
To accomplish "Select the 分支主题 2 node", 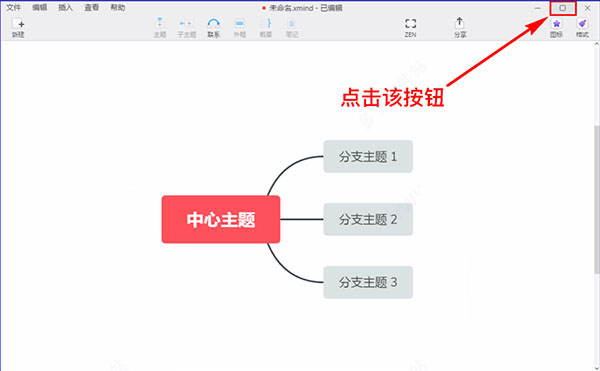I will click(x=368, y=220).
